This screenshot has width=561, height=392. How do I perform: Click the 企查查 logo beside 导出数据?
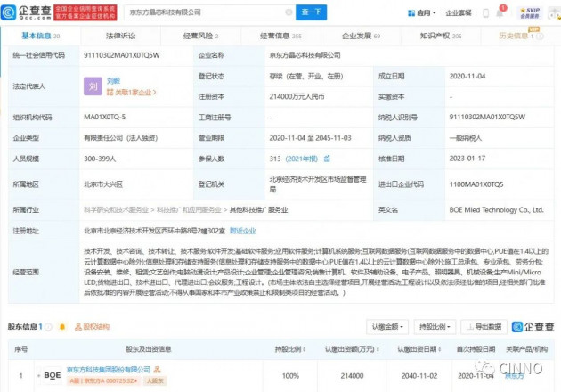[x=533, y=327]
